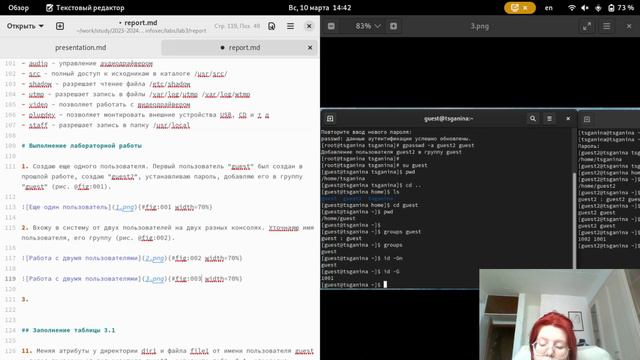Click terminal line gpasswd -a guest2 guest

point(398,145)
